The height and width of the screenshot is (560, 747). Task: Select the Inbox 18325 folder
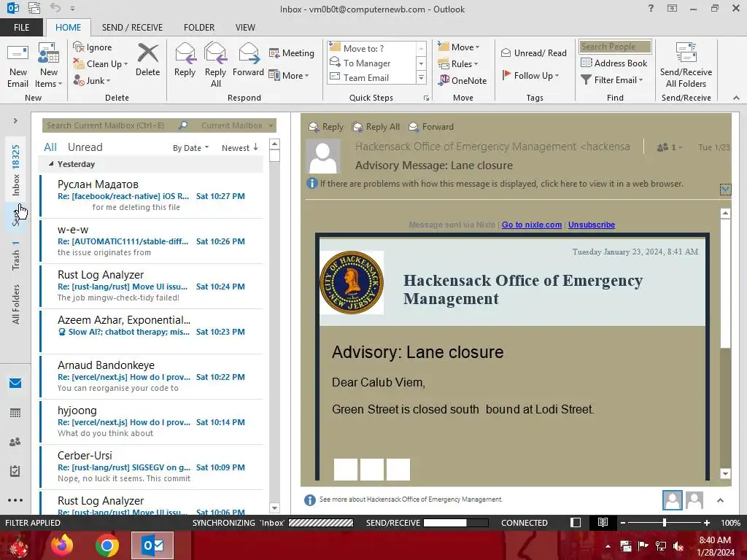pyautogui.click(x=16, y=170)
